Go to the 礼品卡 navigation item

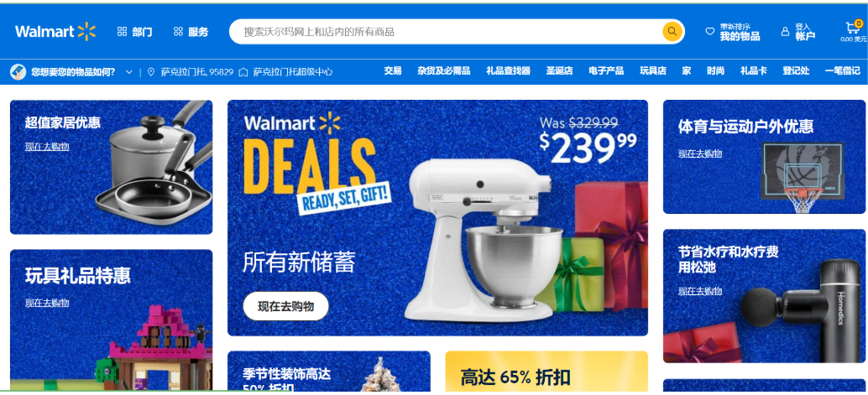pyautogui.click(x=753, y=70)
